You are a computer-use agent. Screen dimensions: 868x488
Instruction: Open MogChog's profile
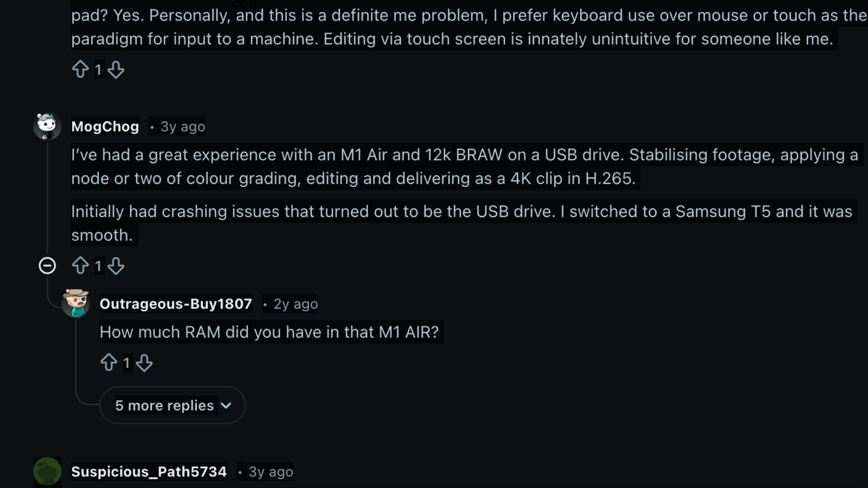tap(105, 127)
